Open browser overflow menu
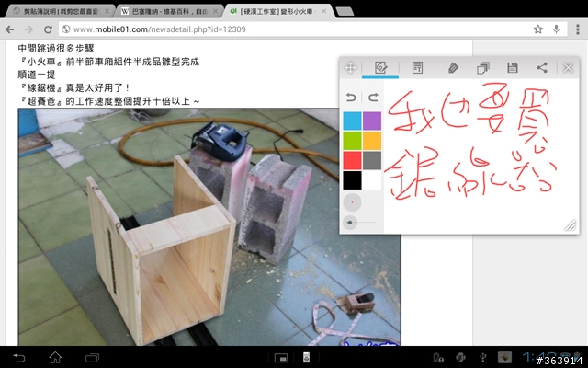The width and height of the screenshot is (588, 368). [x=578, y=29]
